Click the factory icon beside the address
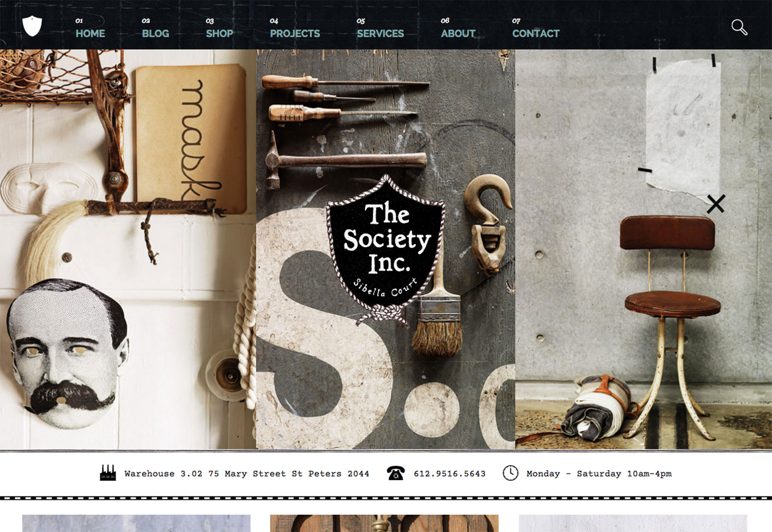 coord(108,473)
